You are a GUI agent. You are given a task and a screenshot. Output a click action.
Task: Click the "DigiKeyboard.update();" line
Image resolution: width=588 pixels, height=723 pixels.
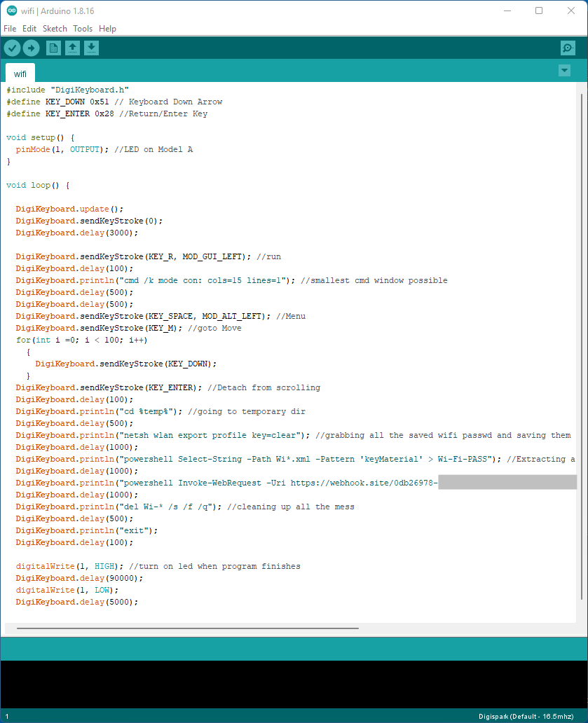[x=69, y=209]
